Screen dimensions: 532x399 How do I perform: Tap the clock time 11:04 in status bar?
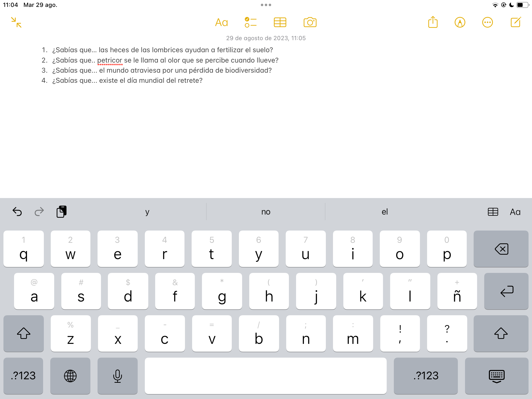[x=10, y=5]
